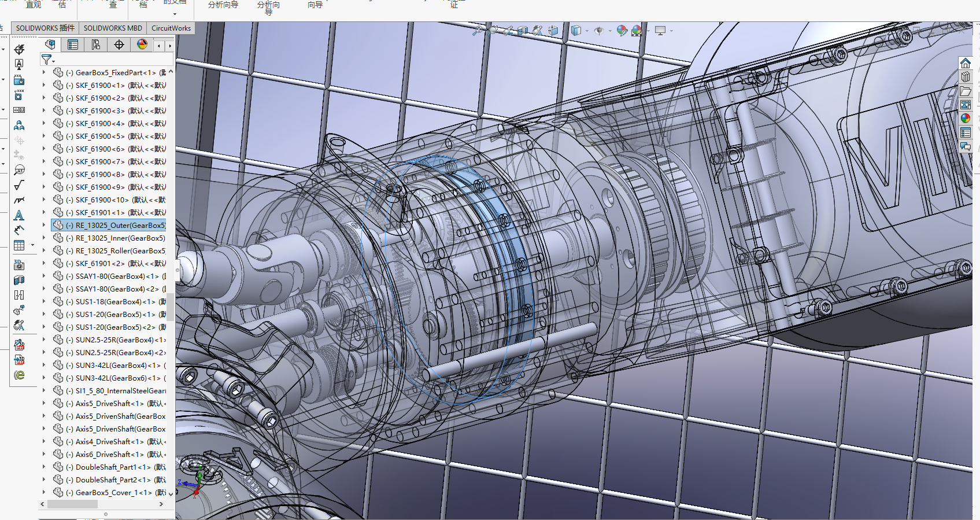Open the DisplayManager color ball tab

coord(142,45)
